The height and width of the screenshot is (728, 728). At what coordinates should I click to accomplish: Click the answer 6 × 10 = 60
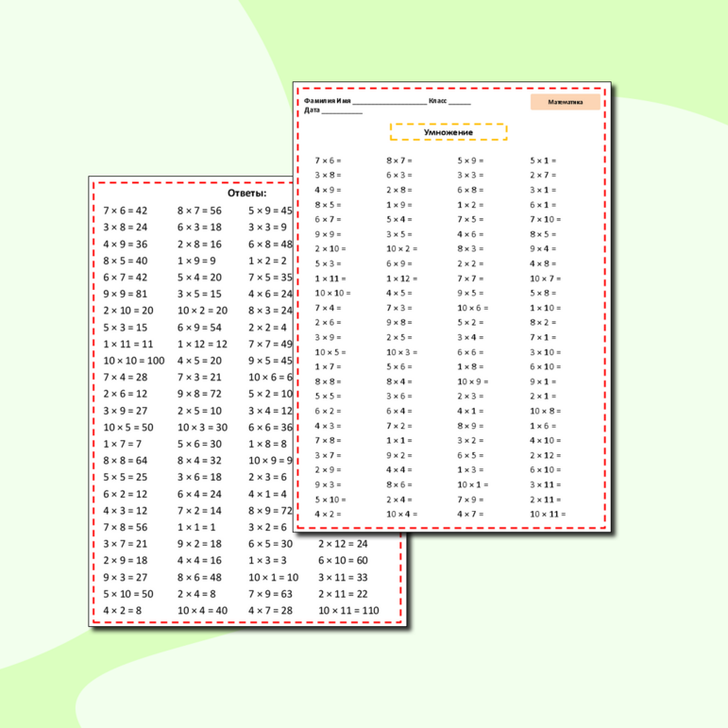pos(342,560)
